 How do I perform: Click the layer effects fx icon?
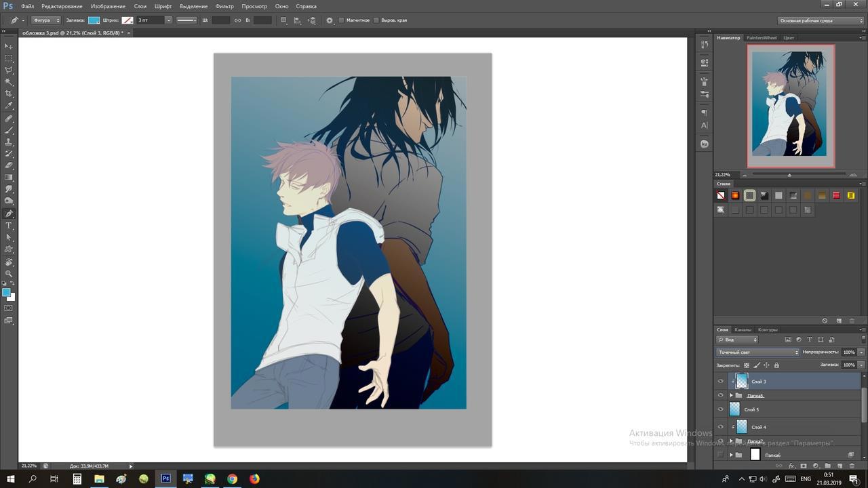pyautogui.click(x=791, y=466)
